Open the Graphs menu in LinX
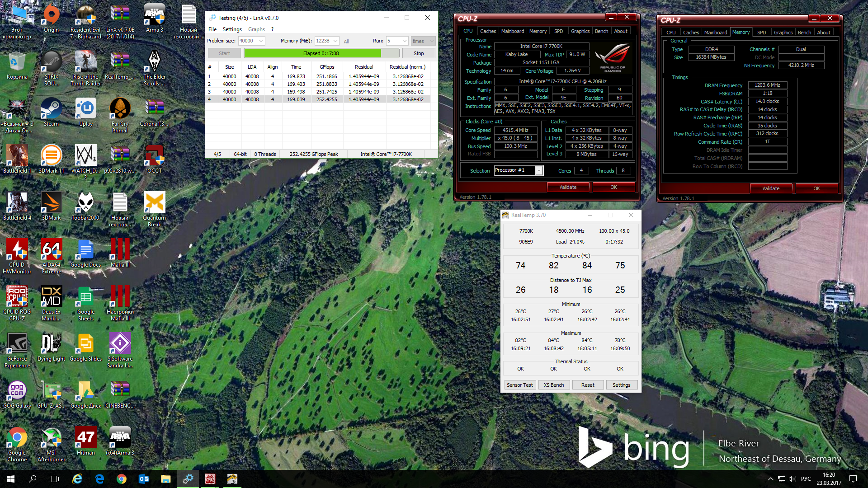 256,29
